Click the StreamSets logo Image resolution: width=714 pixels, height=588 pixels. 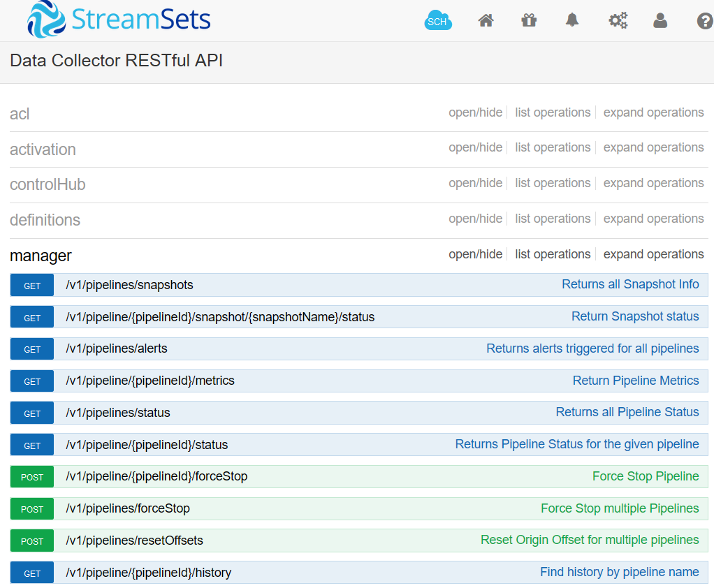point(119,20)
